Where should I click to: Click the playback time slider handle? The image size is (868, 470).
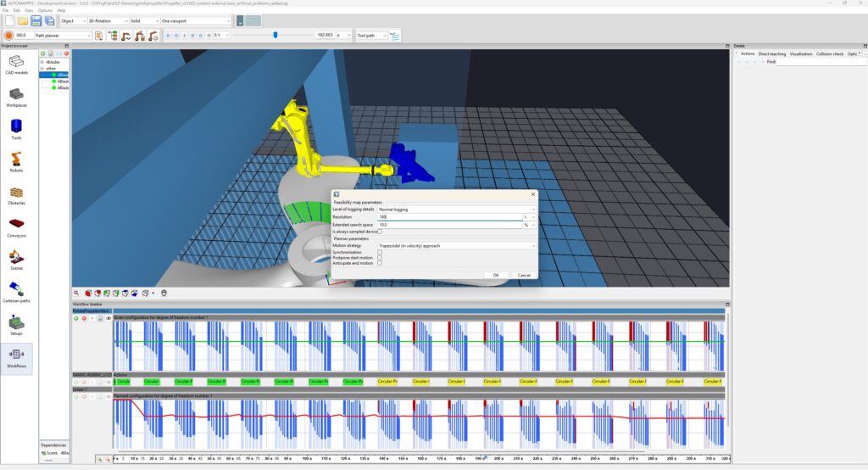point(275,35)
